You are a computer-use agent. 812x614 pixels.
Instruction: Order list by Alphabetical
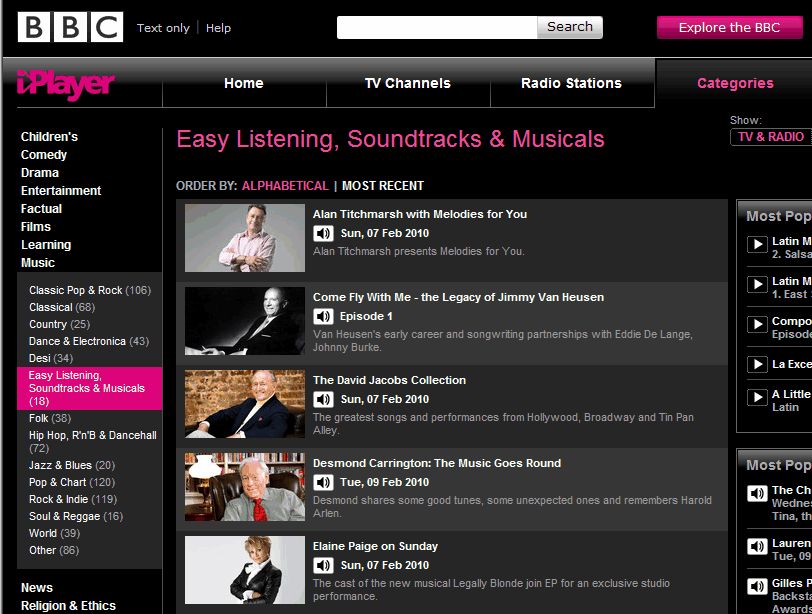[x=285, y=186]
